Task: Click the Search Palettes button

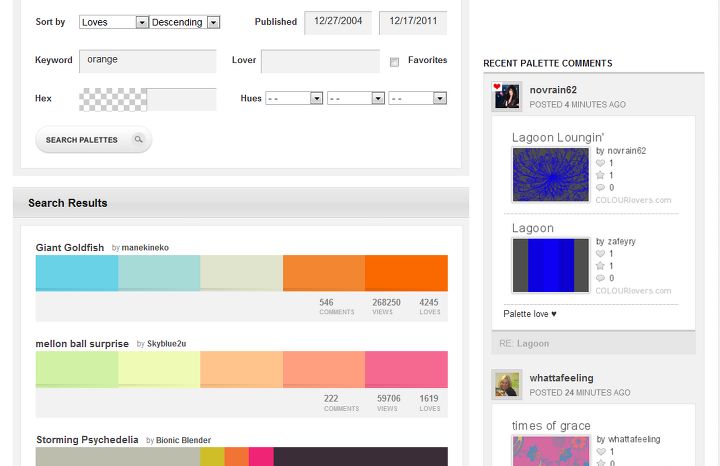Action: (94, 140)
